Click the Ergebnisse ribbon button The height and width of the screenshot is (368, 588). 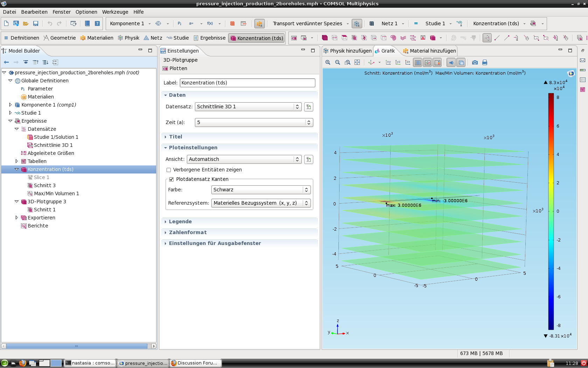[x=209, y=38]
